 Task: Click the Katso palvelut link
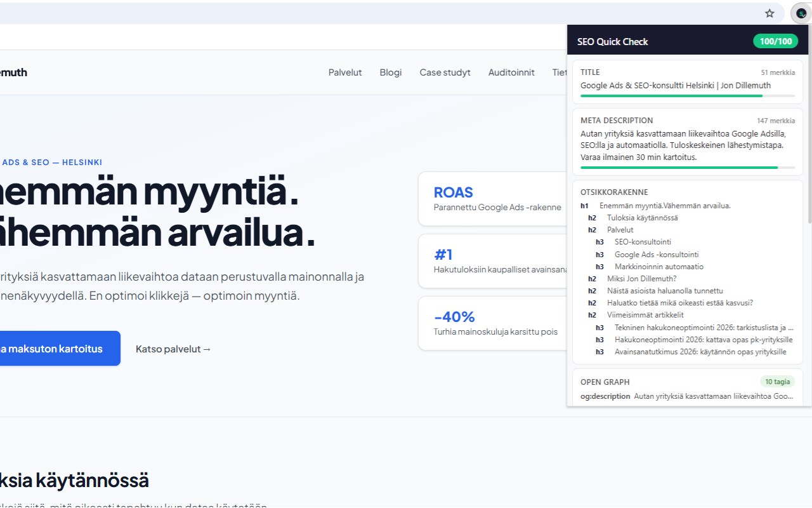[173, 349]
